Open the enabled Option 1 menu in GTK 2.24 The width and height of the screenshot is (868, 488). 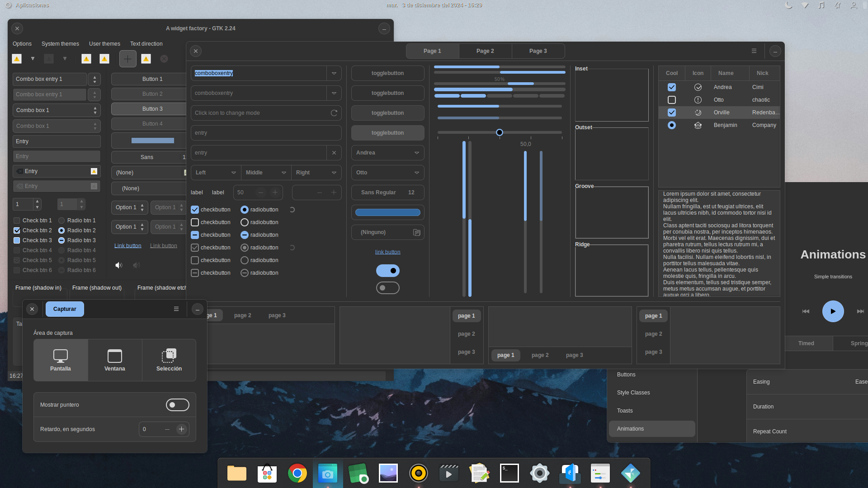tap(129, 207)
